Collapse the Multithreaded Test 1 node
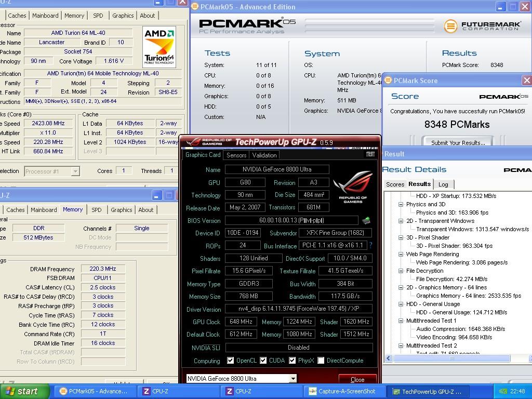Screen dimensions: 532x399 pyautogui.click(x=401, y=321)
